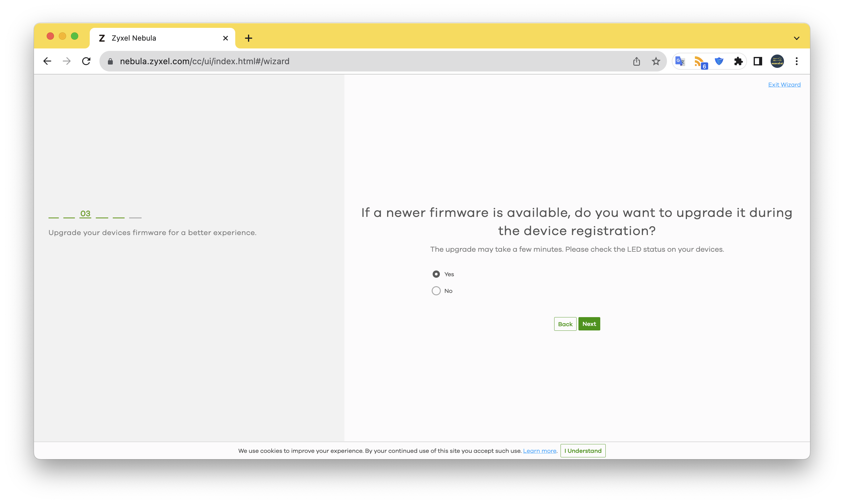Open the Learn more cookie link
Viewport: 844px width, 504px height.
tap(539, 451)
